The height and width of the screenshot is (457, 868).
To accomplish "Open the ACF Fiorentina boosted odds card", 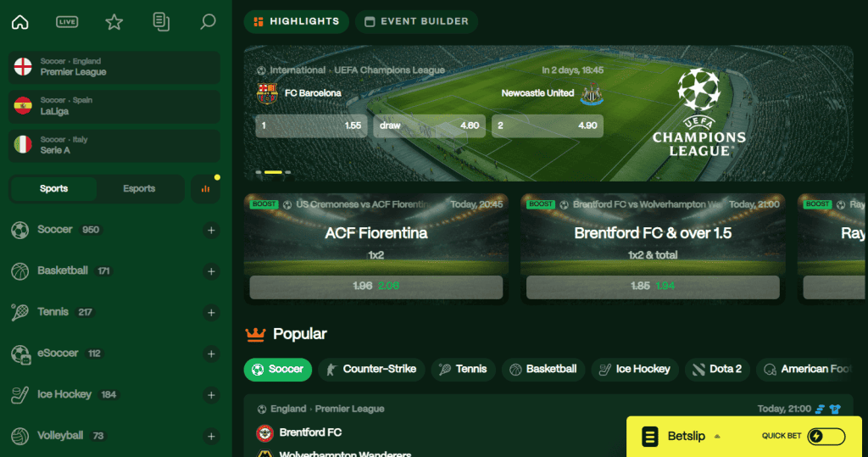I will [376, 248].
